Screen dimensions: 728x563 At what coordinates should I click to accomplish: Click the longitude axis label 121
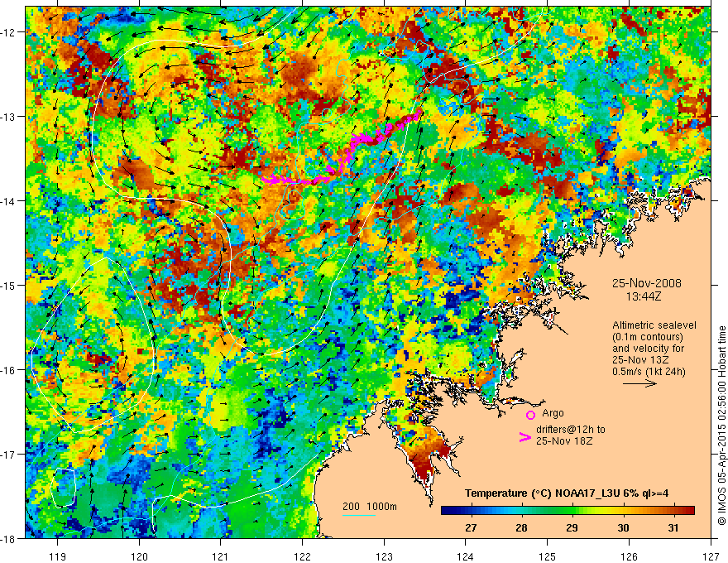(x=220, y=556)
